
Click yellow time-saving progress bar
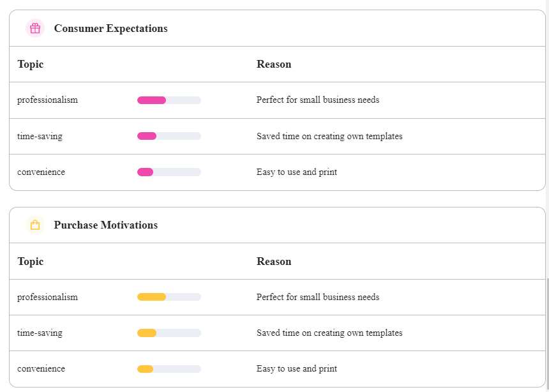(169, 333)
